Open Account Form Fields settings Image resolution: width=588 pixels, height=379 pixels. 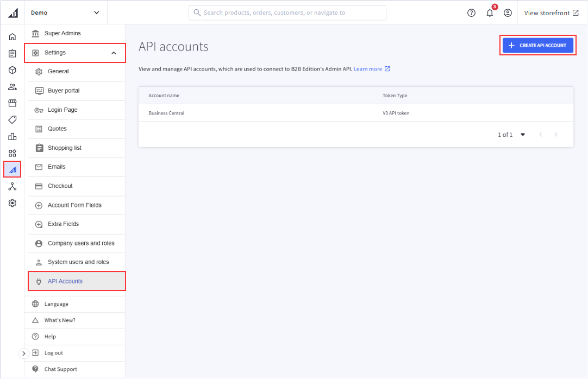[x=77, y=205]
